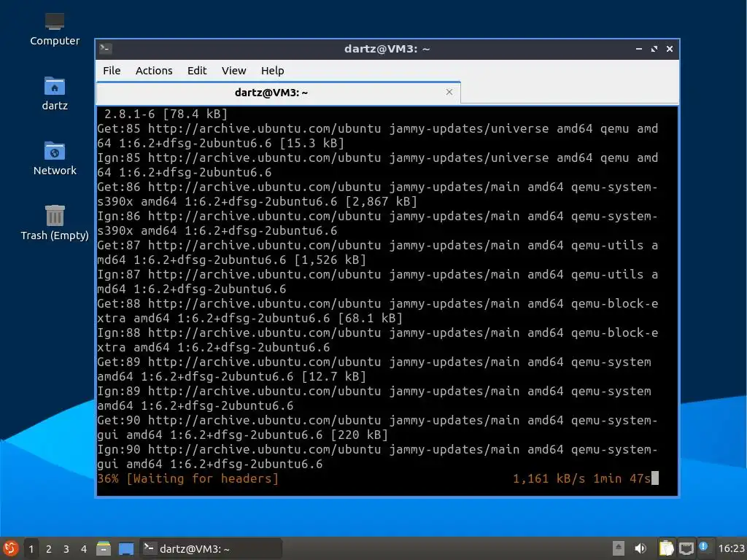
Task: Click the window title 'dartz@VM3: ~'
Action: point(387,49)
